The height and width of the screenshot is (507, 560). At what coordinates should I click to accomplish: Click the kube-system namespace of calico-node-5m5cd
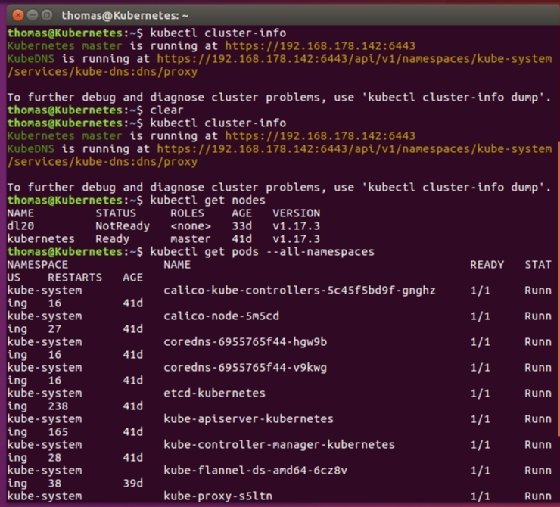click(45, 316)
